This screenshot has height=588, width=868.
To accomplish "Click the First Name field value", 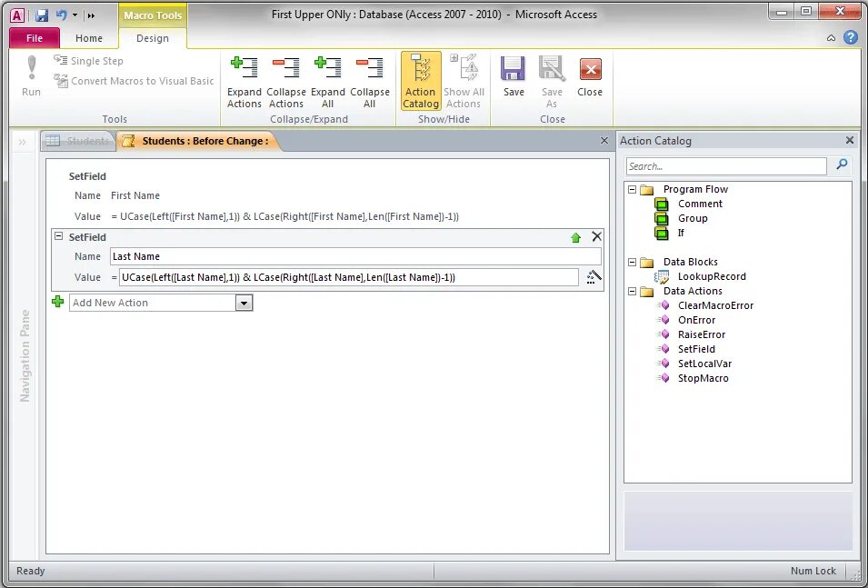I will pos(135,195).
